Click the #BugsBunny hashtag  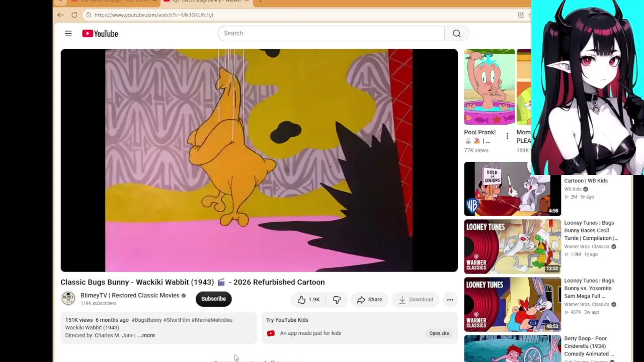147,320
